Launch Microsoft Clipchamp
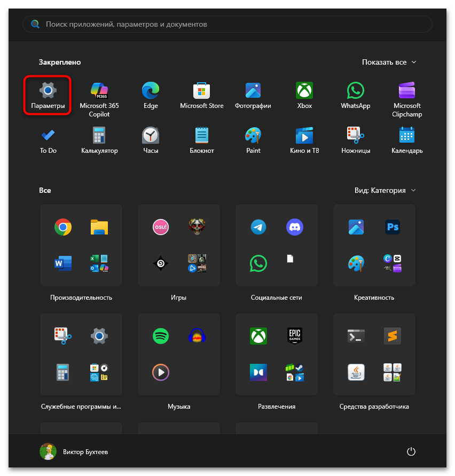The height and width of the screenshot is (476, 455). pyautogui.click(x=407, y=99)
